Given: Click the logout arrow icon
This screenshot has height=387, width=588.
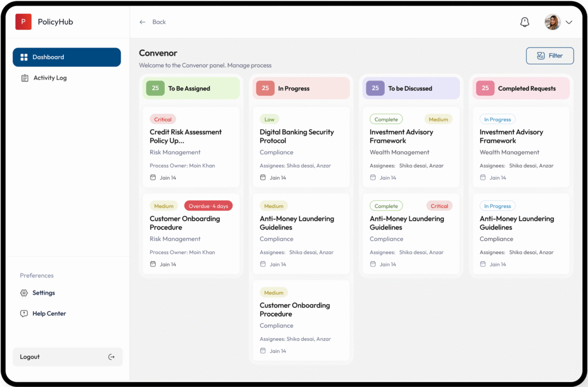Looking at the screenshot, I should (x=111, y=357).
